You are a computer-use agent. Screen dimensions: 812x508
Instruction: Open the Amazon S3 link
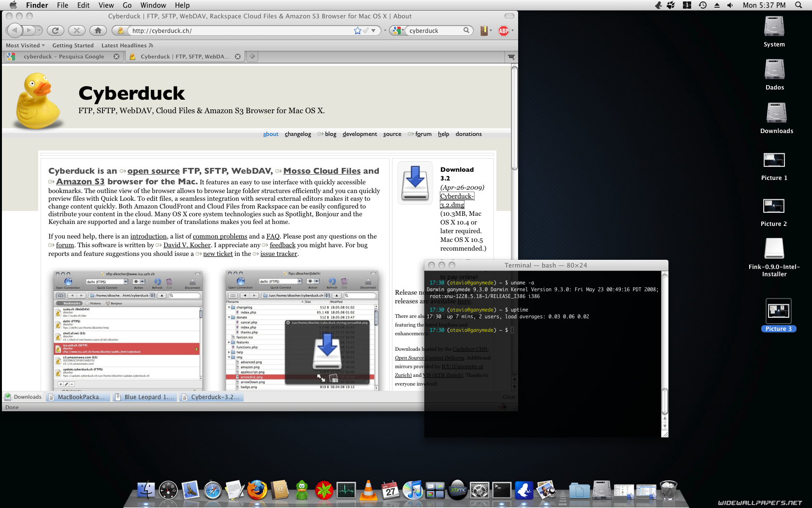click(x=80, y=181)
